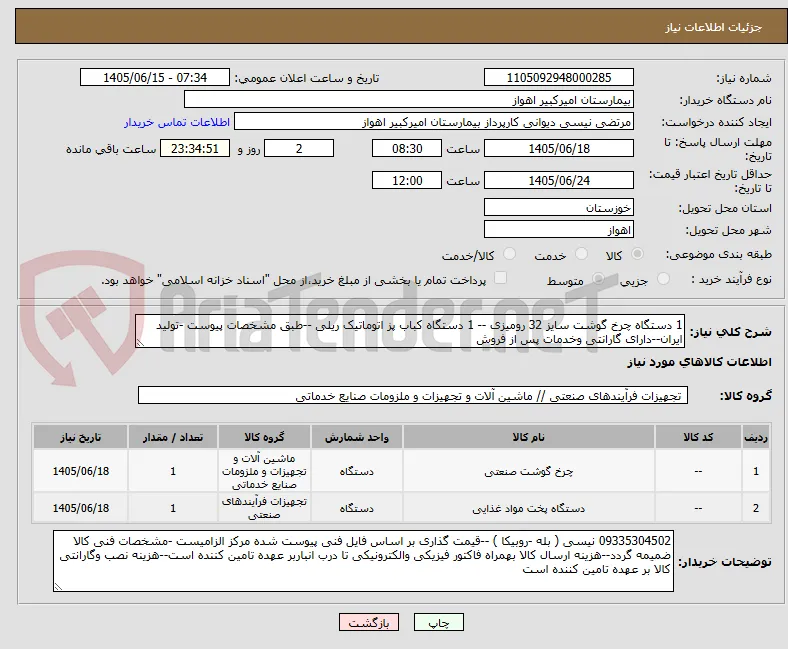Click the ماشین آلات و تجهیزات group cell
The width and height of the screenshot is (788, 649).
[264, 471]
